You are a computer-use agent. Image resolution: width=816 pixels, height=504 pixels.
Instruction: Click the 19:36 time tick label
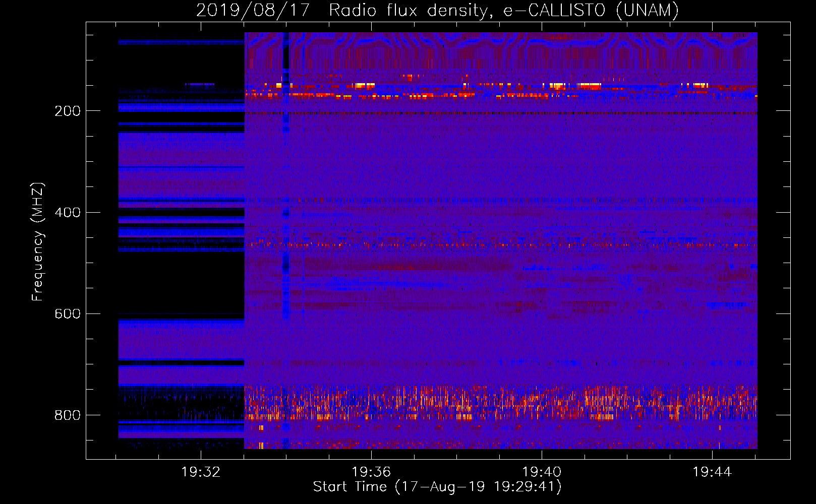tap(371, 472)
